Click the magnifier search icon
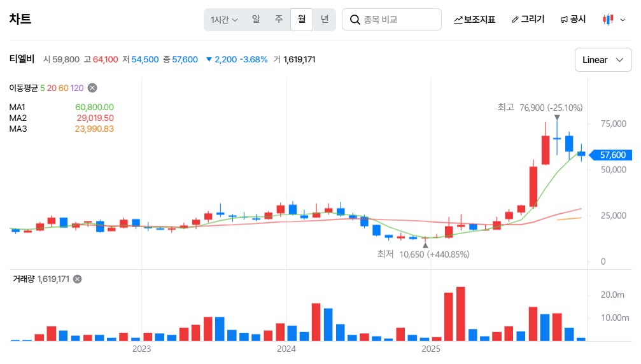Screen dimensions: 641x364 point(355,20)
